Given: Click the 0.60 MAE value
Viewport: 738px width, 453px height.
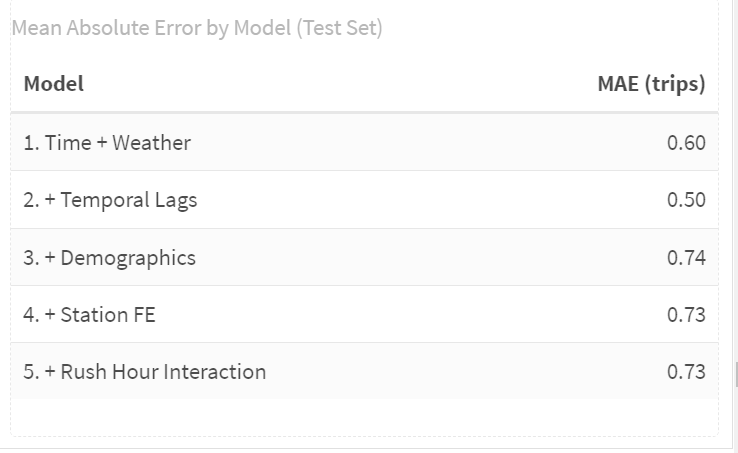Looking at the screenshot, I should click(x=686, y=142).
